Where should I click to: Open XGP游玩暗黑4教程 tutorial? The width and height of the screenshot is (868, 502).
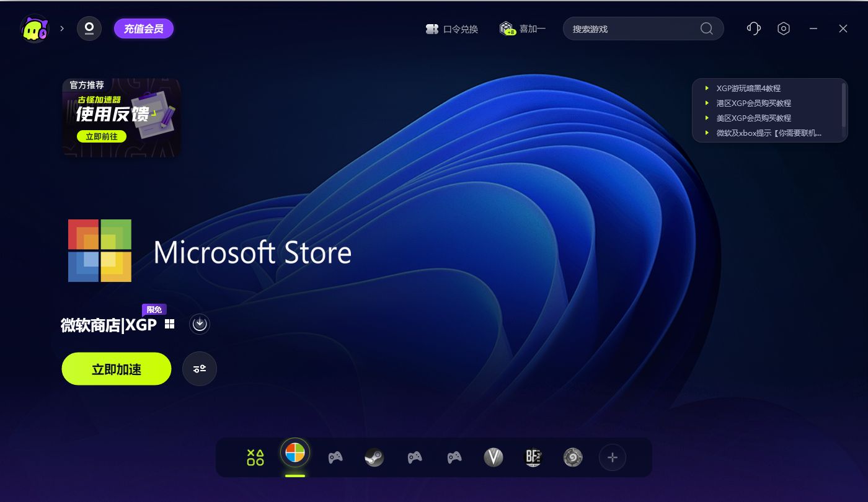(748, 89)
